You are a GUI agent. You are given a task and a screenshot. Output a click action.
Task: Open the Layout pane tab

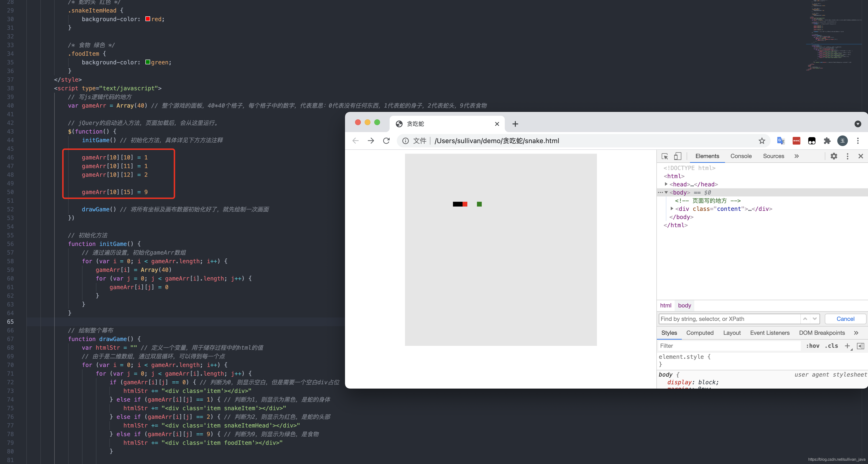pos(731,333)
